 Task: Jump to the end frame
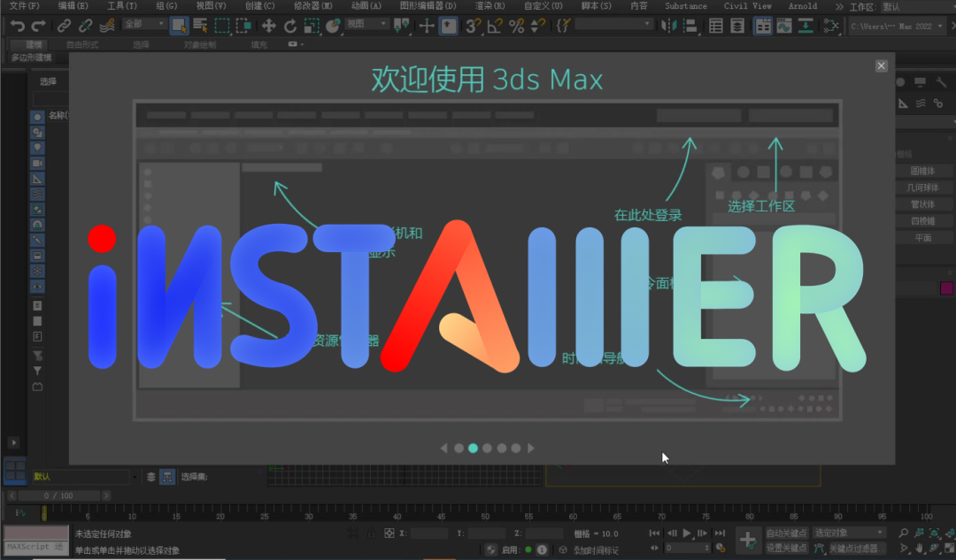[x=720, y=533]
